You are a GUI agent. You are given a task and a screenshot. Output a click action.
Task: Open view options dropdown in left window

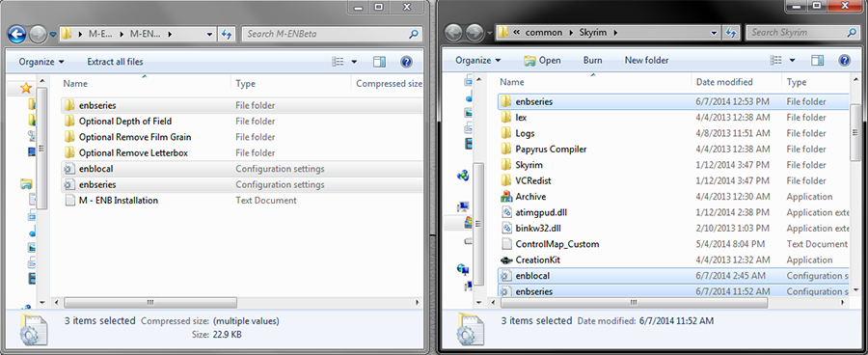[x=354, y=62]
